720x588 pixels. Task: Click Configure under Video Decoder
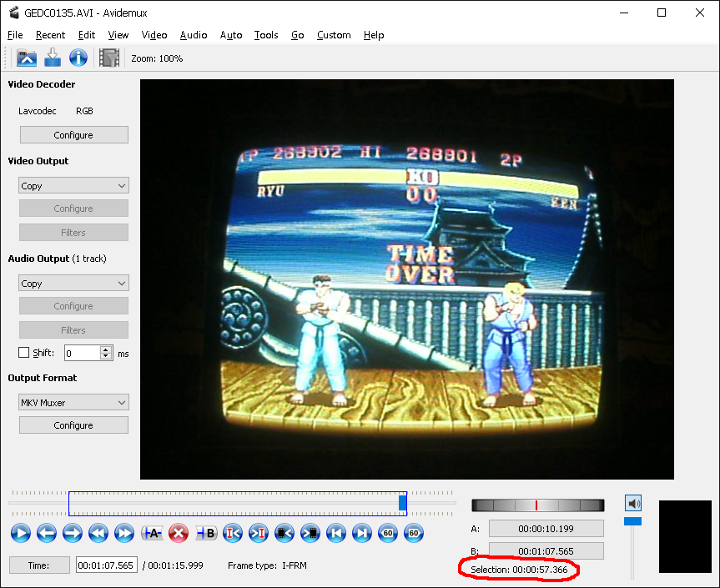pyautogui.click(x=73, y=135)
